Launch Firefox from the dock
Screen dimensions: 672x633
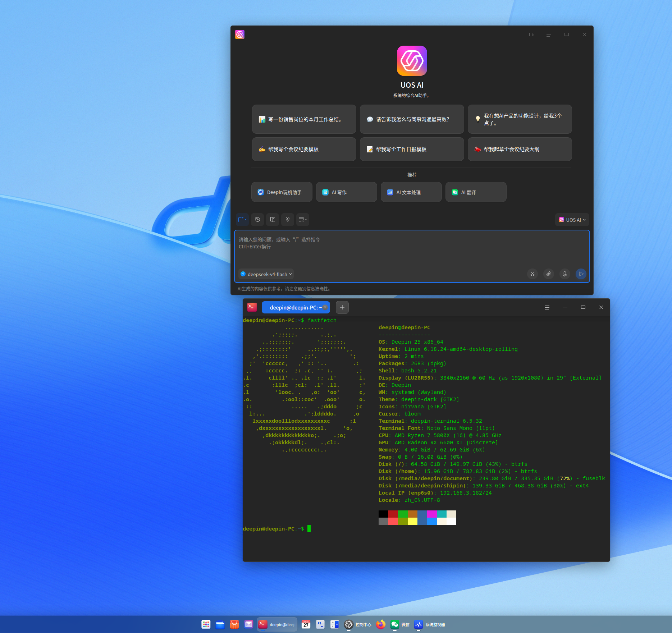pyautogui.click(x=381, y=625)
